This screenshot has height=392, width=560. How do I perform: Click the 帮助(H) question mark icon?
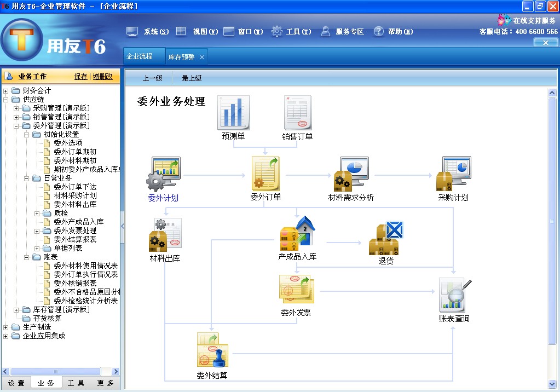click(379, 31)
